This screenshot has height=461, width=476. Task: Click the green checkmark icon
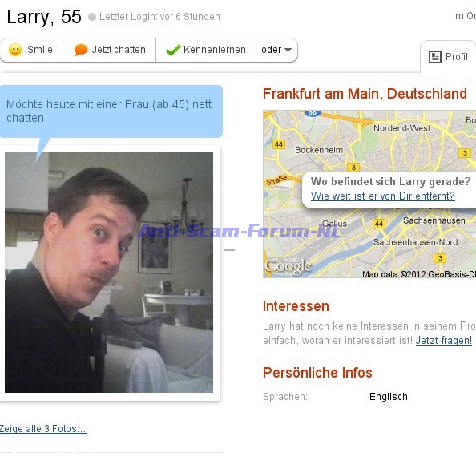pos(173,50)
